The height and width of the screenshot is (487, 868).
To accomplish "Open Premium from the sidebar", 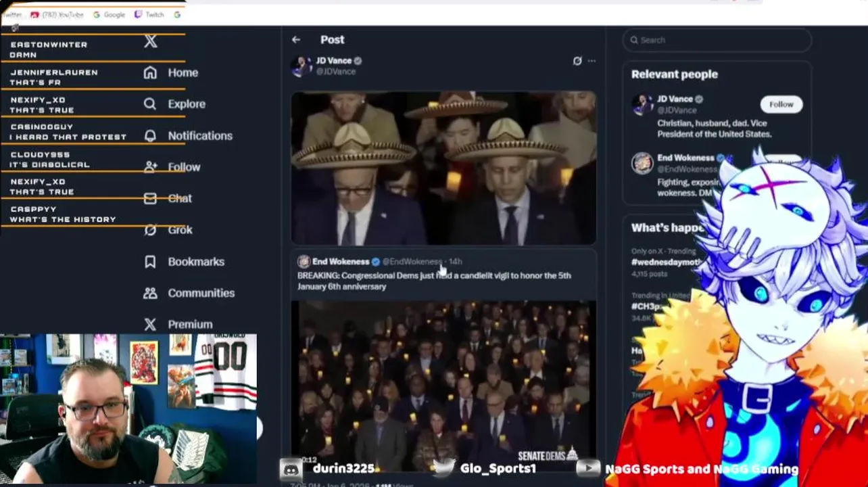I will click(178, 324).
